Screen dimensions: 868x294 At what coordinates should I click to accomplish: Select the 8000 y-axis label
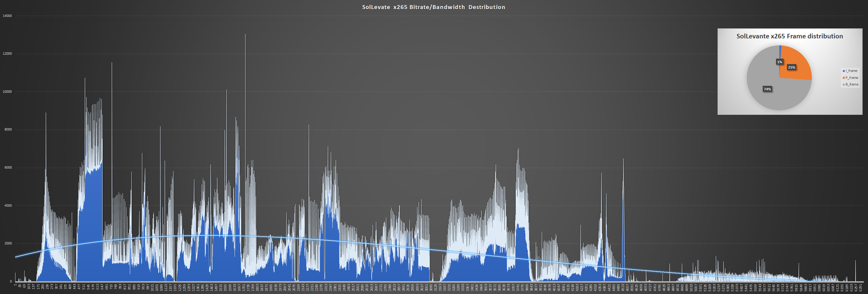click(x=8, y=130)
